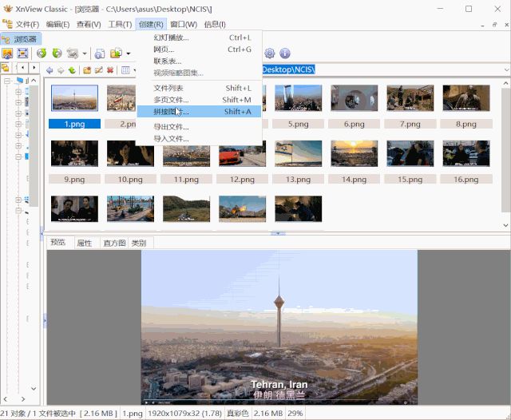Click the red X delete icon
511x420 pixels.
(110, 70)
